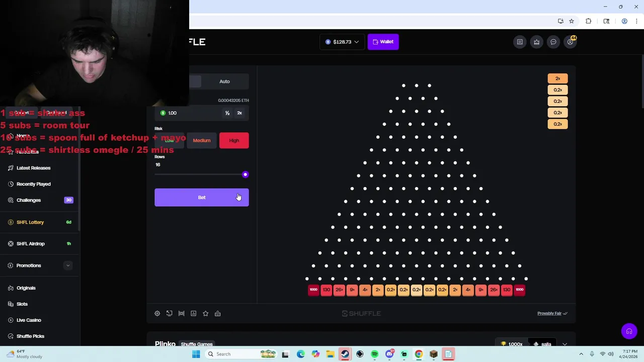
Task: Open Chrome profile avatar icon
Action: 624,21
